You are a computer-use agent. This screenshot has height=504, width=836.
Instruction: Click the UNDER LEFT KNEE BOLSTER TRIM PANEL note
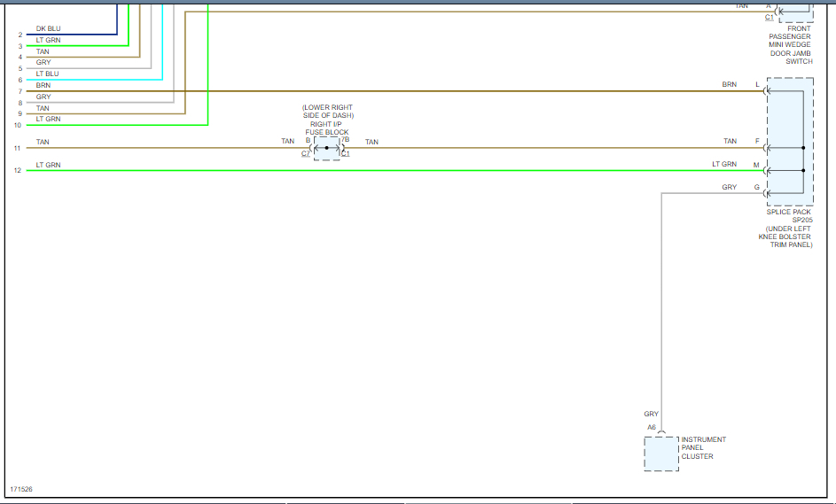(x=785, y=236)
